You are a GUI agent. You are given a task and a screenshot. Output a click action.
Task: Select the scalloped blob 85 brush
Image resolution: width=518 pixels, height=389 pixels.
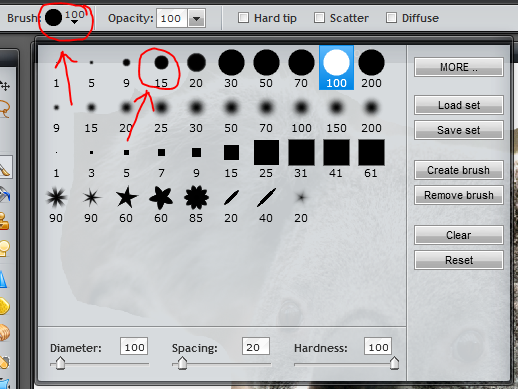196,203
